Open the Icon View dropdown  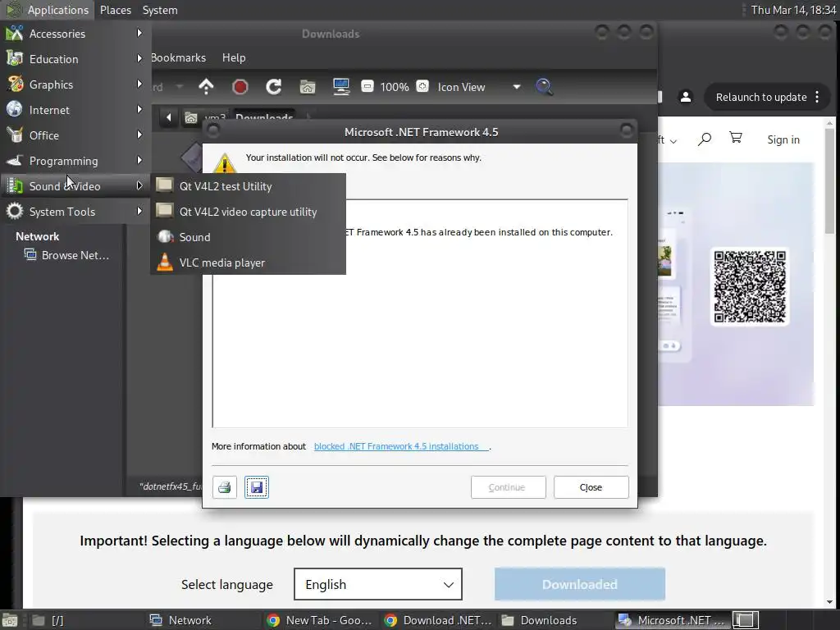pyautogui.click(x=479, y=87)
